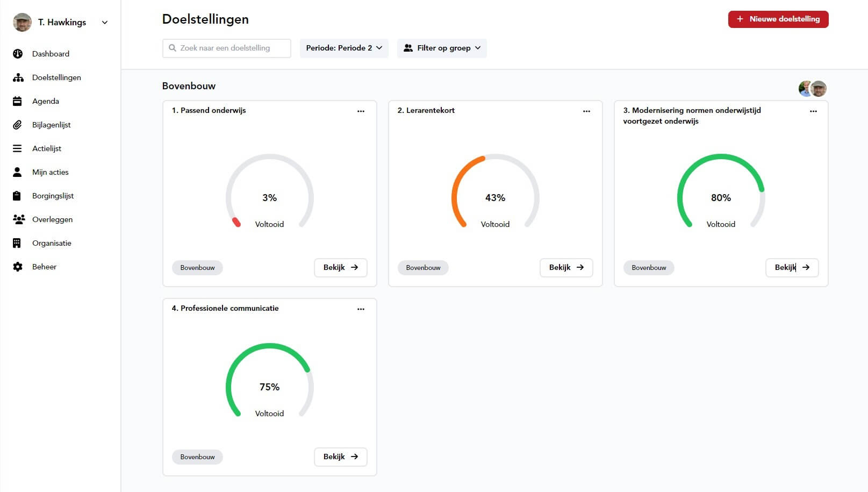
Task: Click the Bijlagenlijst paperclip icon
Action: pyautogui.click(x=18, y=125)
